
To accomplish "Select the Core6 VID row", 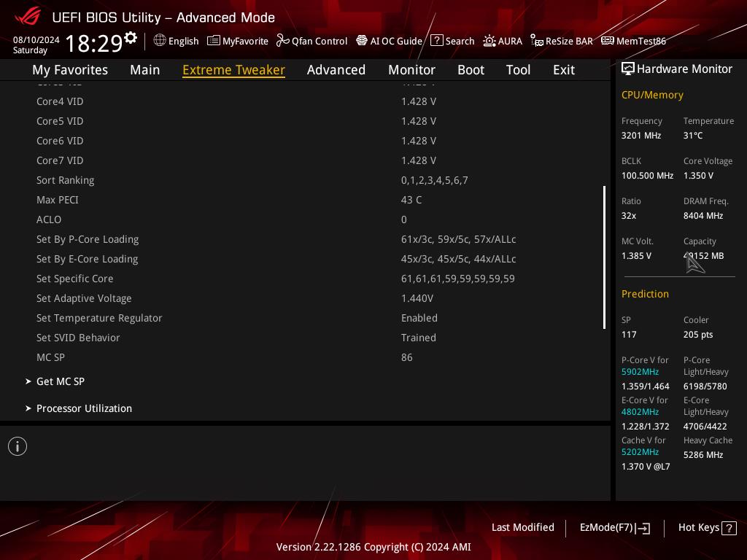I will pos(305,141).
